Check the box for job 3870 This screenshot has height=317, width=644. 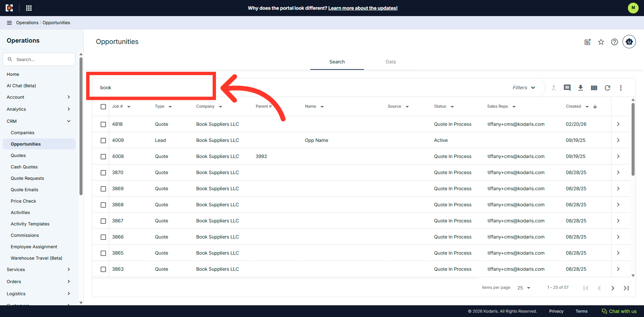coord(103,173)
